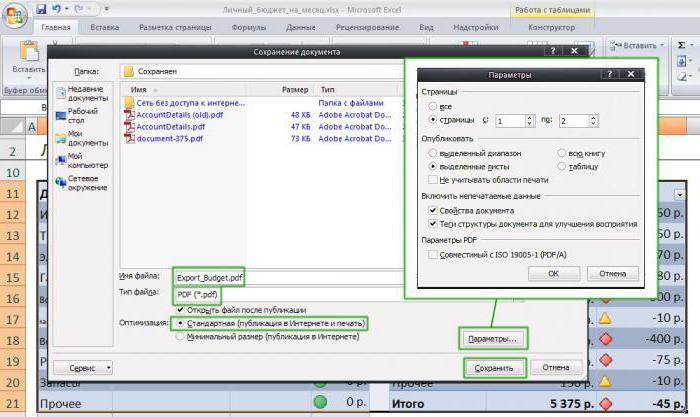This screenshot has width=700, height=417.
Task: Click the Undo arrow icon
Action: coord(56,9)
